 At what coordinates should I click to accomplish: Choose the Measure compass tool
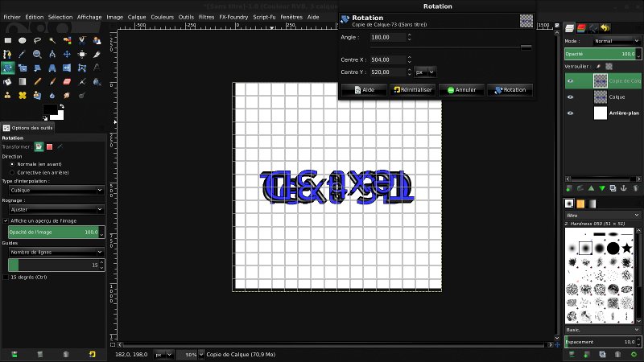(52, 54)
